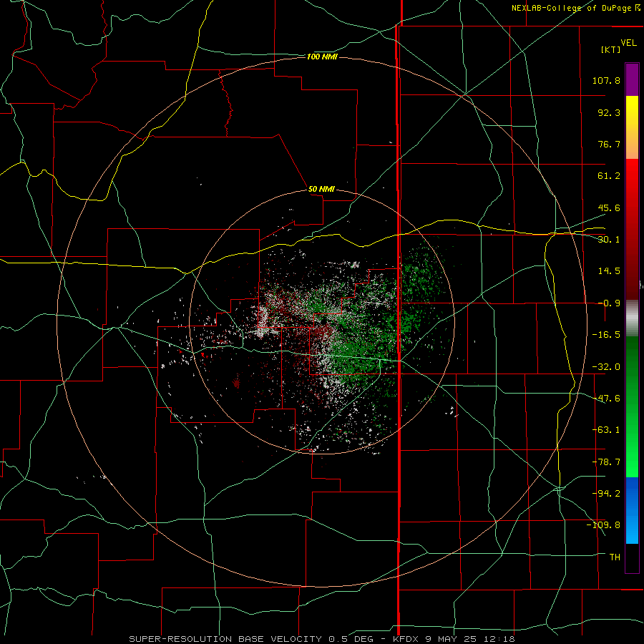The image size is (644, 644).
Task: Click the -32.0 scale value
Action: pyautogui.click(x=606, y=367)
